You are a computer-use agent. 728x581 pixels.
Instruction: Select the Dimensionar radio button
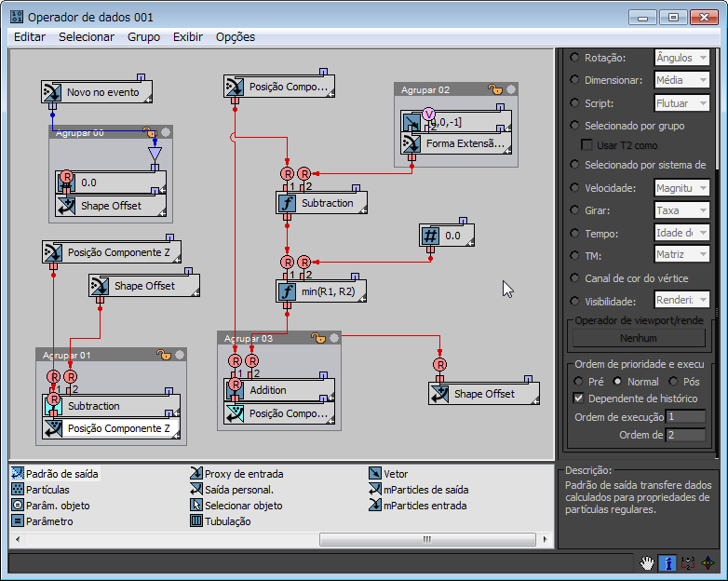[x=574, y=79]
